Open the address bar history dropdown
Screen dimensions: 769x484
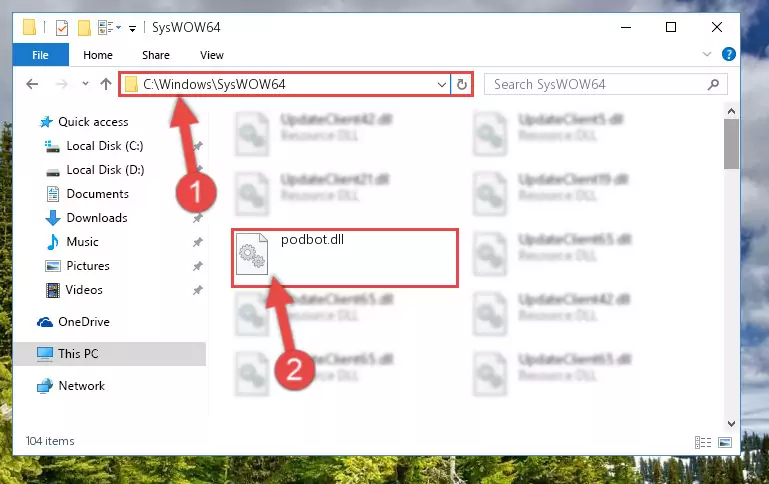[441, 85]
